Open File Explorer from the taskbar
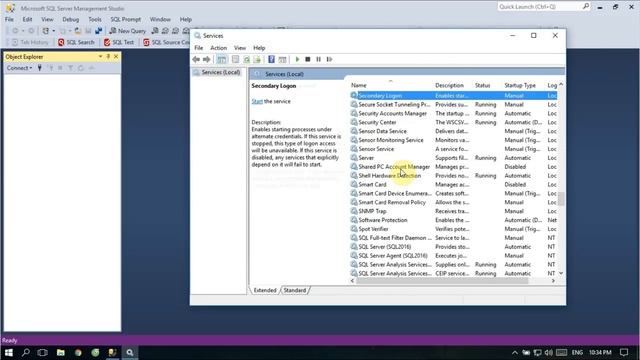Screen dimensions: 640x360 pos(60,352)
